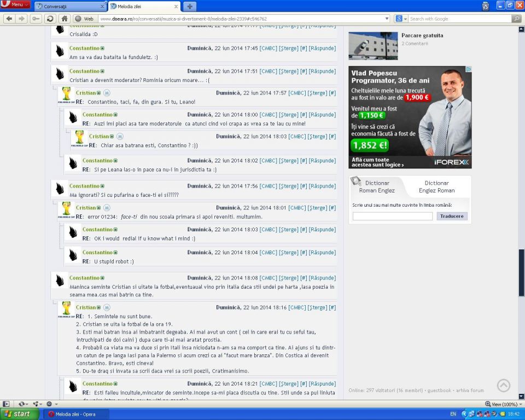Click Răspunde on the 18:04 reply
Image resolution: width=525 pixels, height=420 pixels.
[x=322, y=253]
